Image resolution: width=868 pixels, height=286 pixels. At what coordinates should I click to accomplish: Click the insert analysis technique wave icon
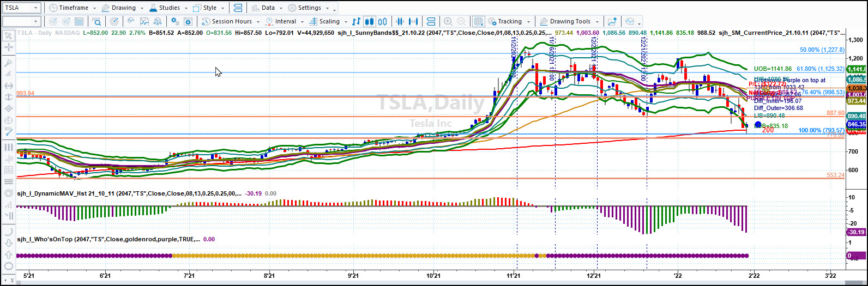pyautogui.click(x=130, y=21)
